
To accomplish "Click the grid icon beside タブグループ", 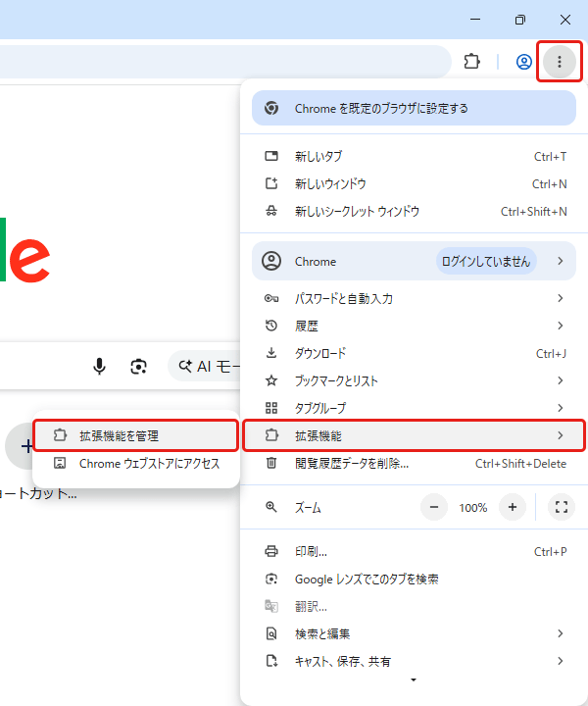I will (x=271, y=408).
